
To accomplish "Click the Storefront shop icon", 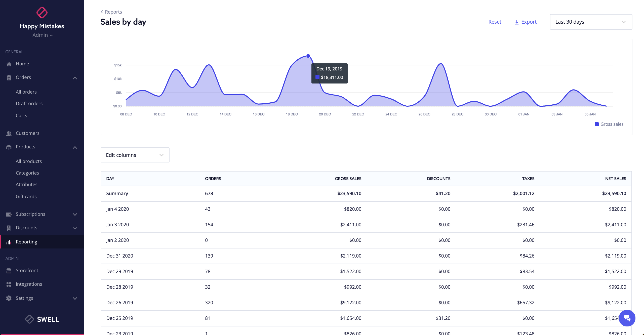I will click(x=9, y=271).
